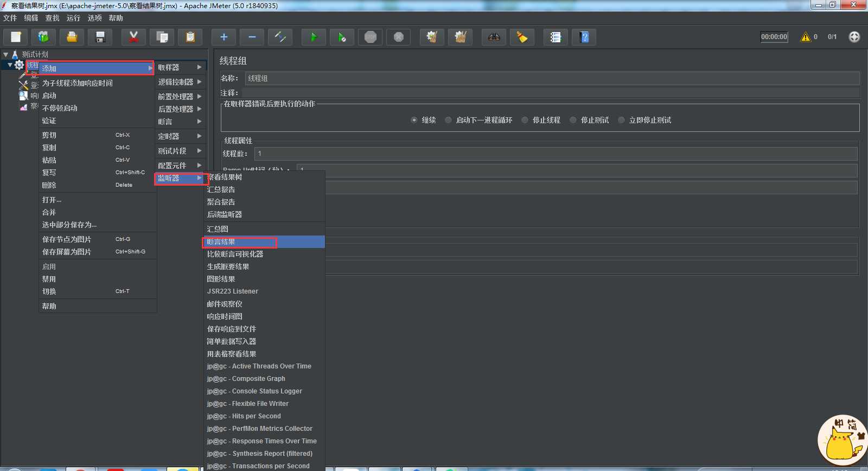The image size is (868, 471).
Task: Expand the 配置元件 submenu
Action: [181, 166]
